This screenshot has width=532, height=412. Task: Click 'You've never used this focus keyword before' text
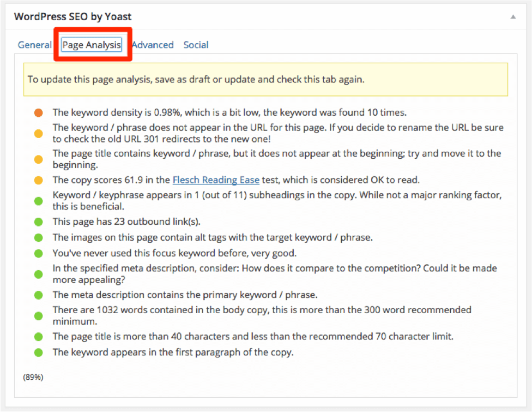point(174,253)
